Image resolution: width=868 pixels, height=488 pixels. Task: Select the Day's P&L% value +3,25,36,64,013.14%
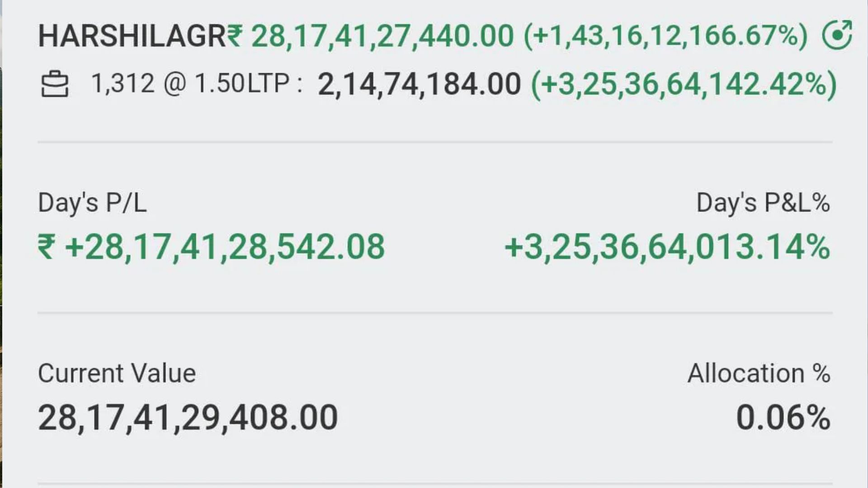(667, 248)
